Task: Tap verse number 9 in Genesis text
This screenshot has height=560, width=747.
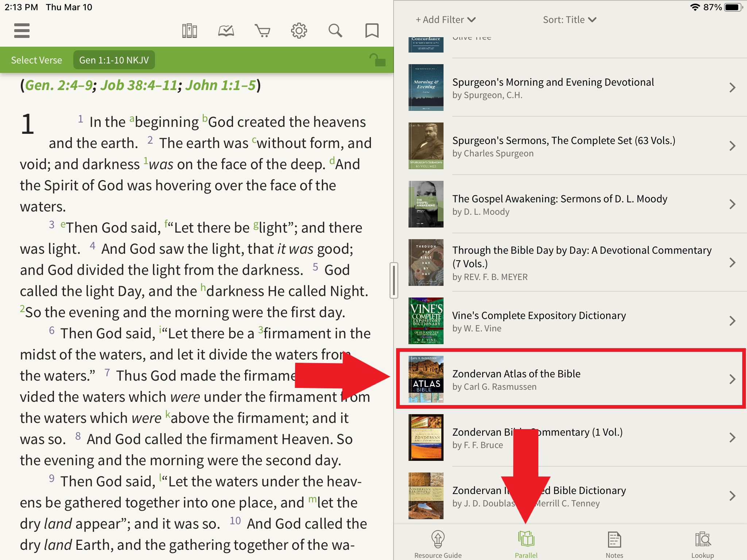Action: pyautogui.click(x=52, y=478)
